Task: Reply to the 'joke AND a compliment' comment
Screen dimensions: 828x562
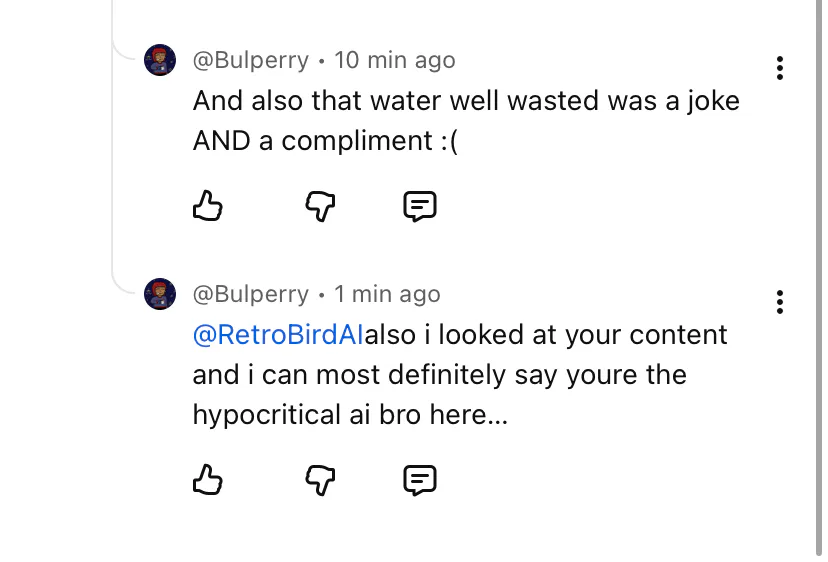Action: tap(419, 207)
